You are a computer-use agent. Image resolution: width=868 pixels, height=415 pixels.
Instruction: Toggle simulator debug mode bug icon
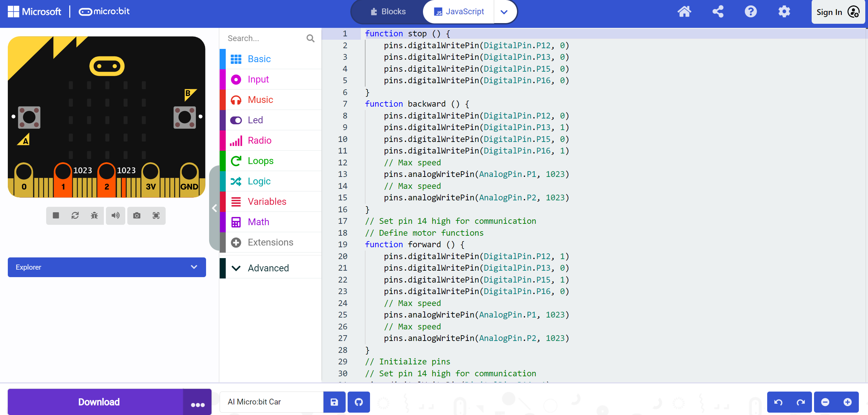[94, 215]
